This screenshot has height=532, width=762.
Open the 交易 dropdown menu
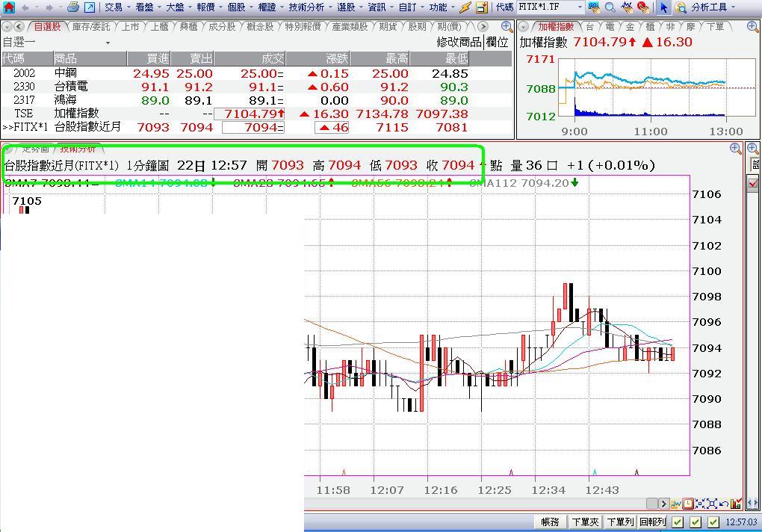click(x=117, y=7)
